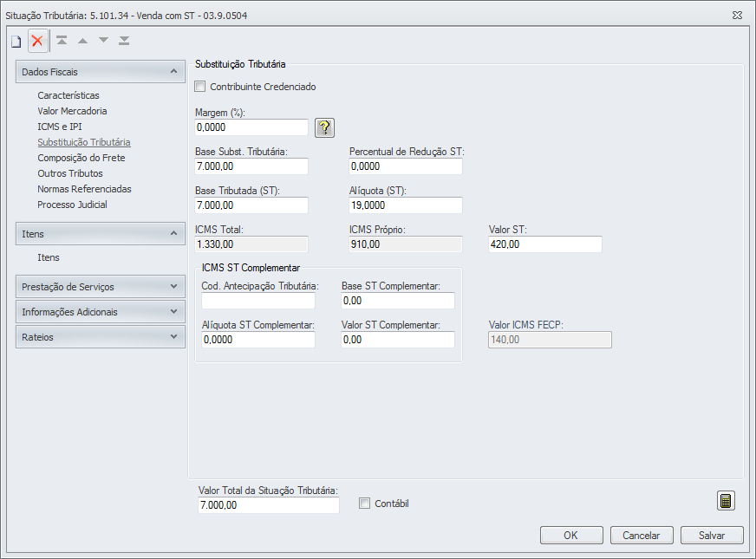The image size is (756, 559).
Task: Jump to last record arrow icon
Action: 124,41
